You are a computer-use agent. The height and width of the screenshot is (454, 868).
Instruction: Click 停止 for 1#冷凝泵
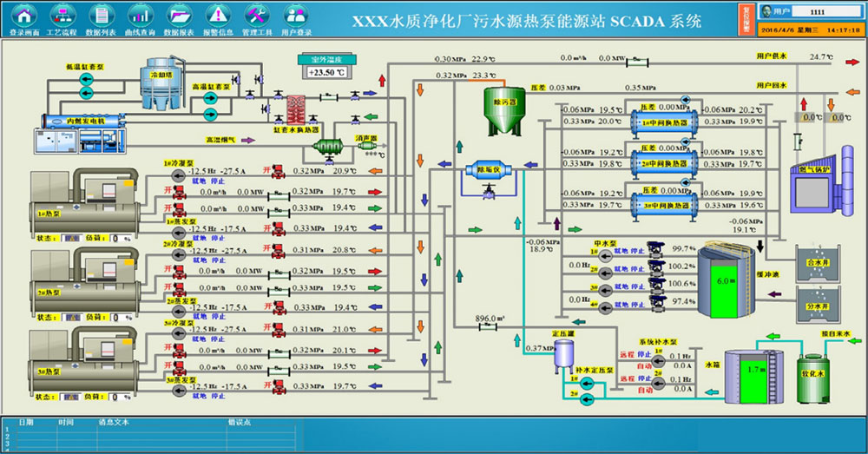pos(218,181)
